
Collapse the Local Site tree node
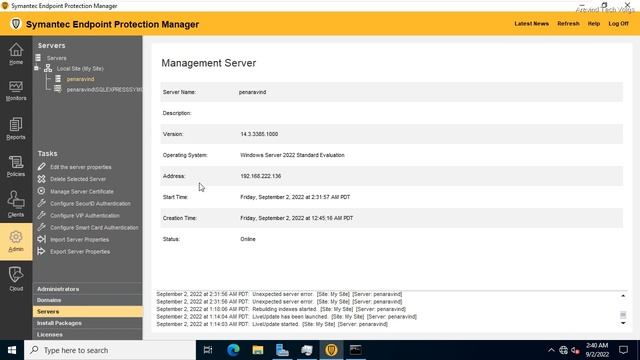click(x=36, y=68)
